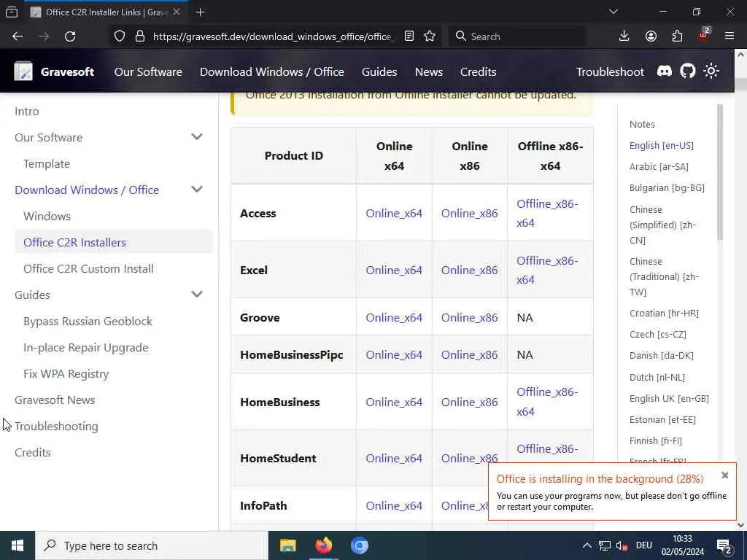Open the Firefox hamburger menu
The width and height of the screenshot is (747, 560).
point(729,36)
